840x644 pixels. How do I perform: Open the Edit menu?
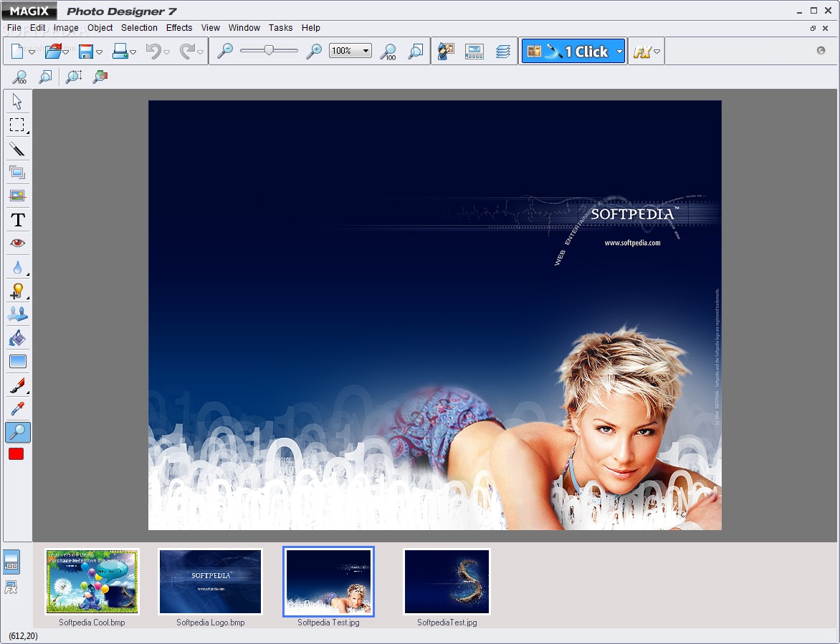37,28
